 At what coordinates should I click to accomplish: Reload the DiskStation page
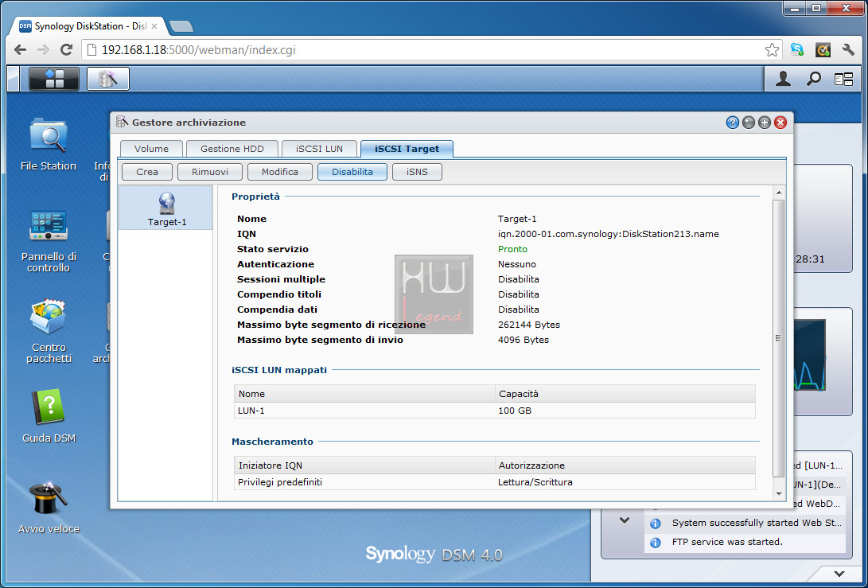coord(66,50)
